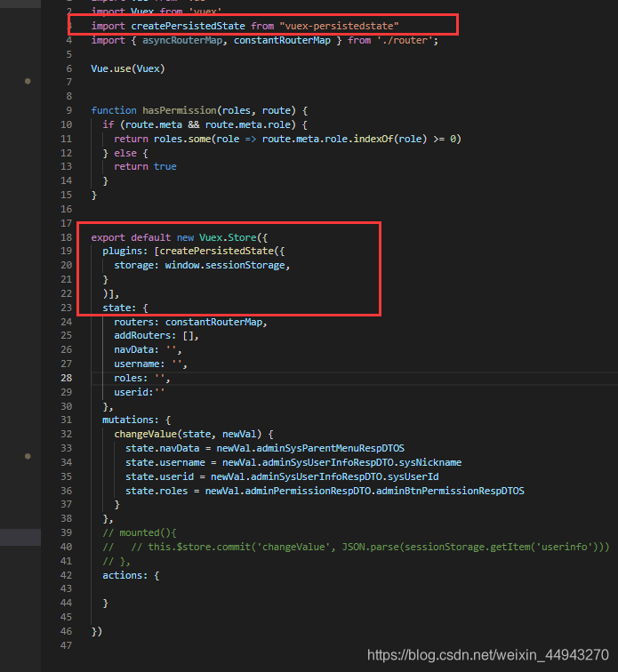Click the else keyword on line 12
618x672 pixels.
point(125,153)
